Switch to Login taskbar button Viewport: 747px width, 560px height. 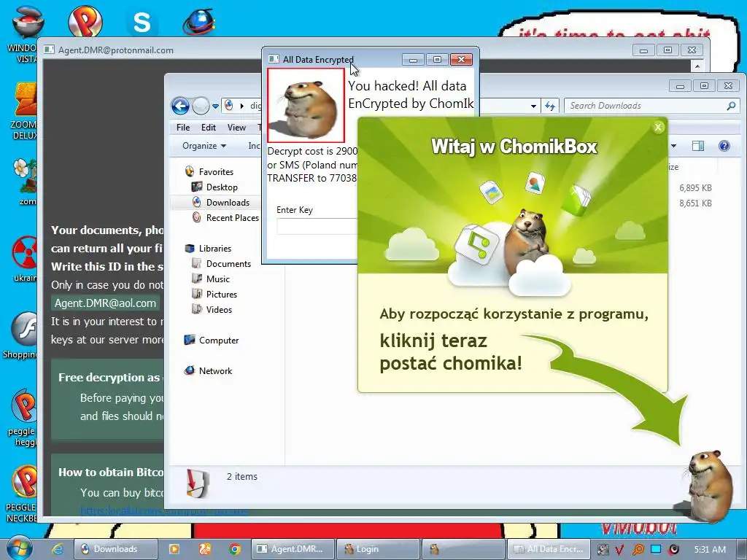tap(378, 549)
